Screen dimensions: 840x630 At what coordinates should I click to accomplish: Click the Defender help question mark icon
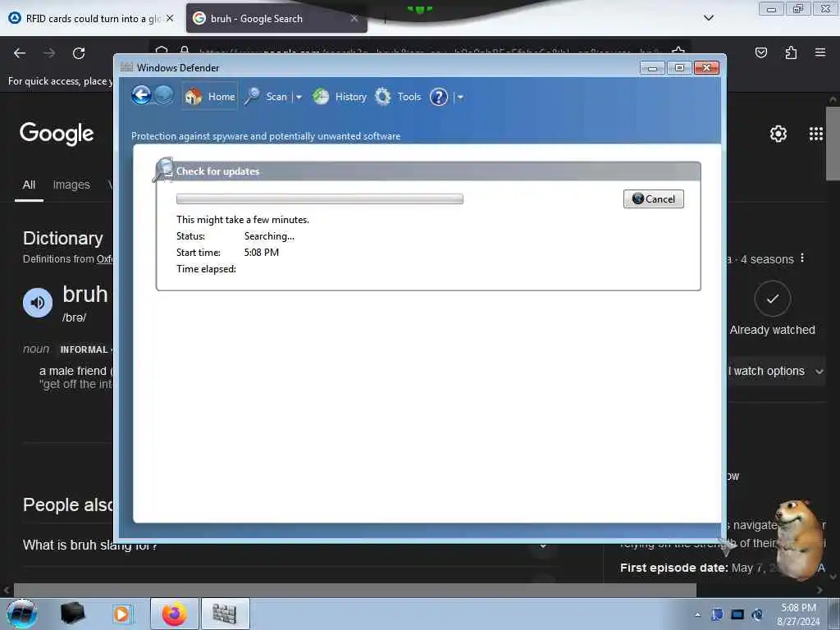coord(439,97)
